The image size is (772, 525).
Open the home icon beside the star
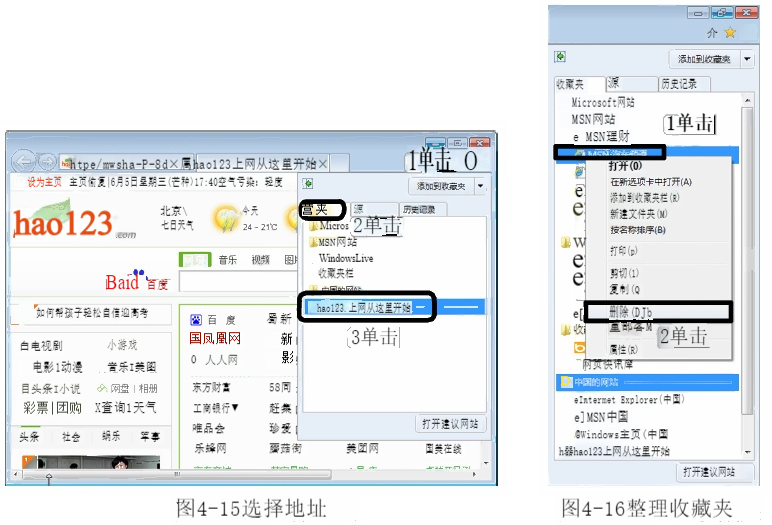[712, 33]
